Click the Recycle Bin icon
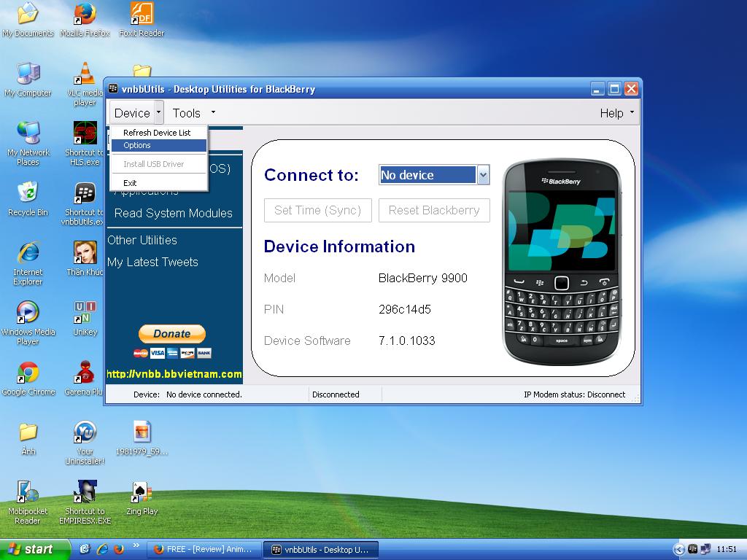This screenshot has height=560, width=747. point(28,199)
